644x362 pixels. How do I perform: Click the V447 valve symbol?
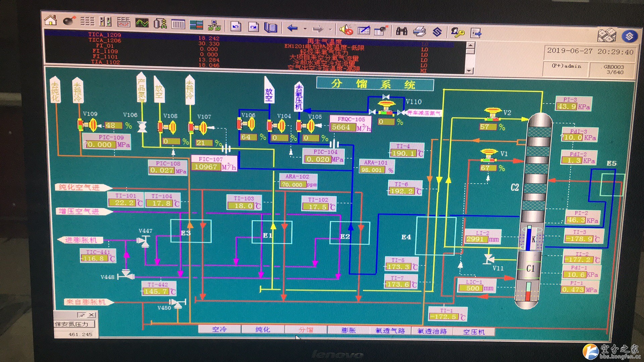[x=144, y=241]
